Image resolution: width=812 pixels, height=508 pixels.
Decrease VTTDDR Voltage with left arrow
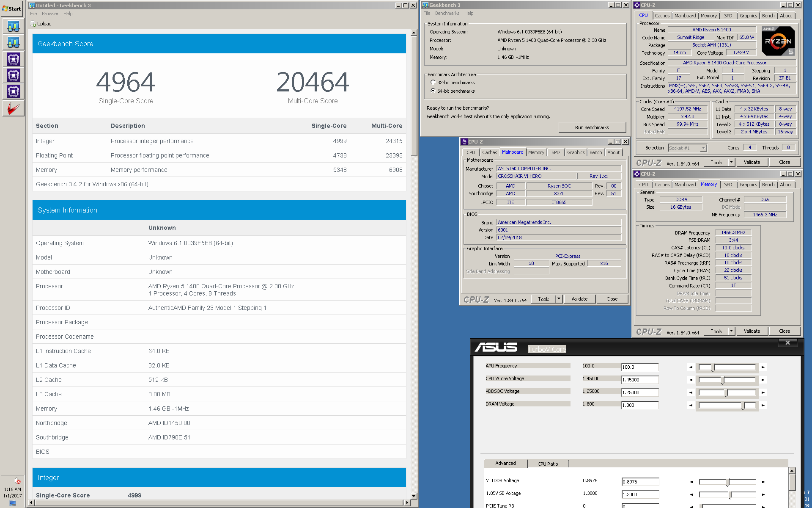pos(691,482)
